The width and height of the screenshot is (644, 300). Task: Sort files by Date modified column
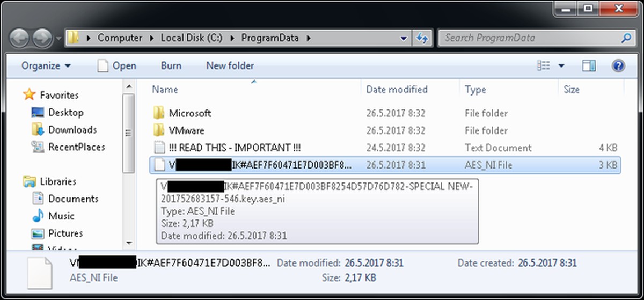tap(397, 90)
